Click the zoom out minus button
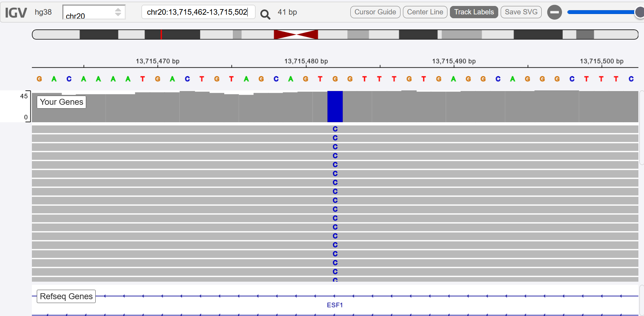644x316 pixels. pyautogui.click(x=554, y=12)
